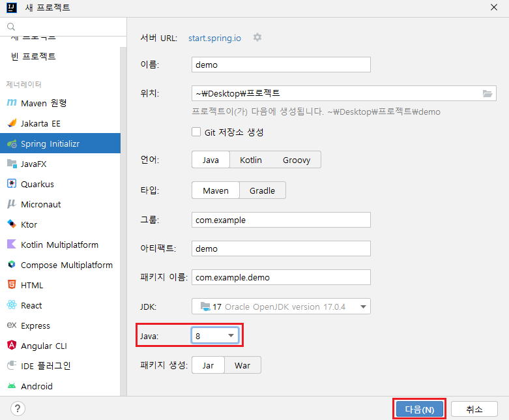Viewport: 509px width, 420px height.
Task: Select Jakarta EE generator entry
Action: click(x=60, y=123)
